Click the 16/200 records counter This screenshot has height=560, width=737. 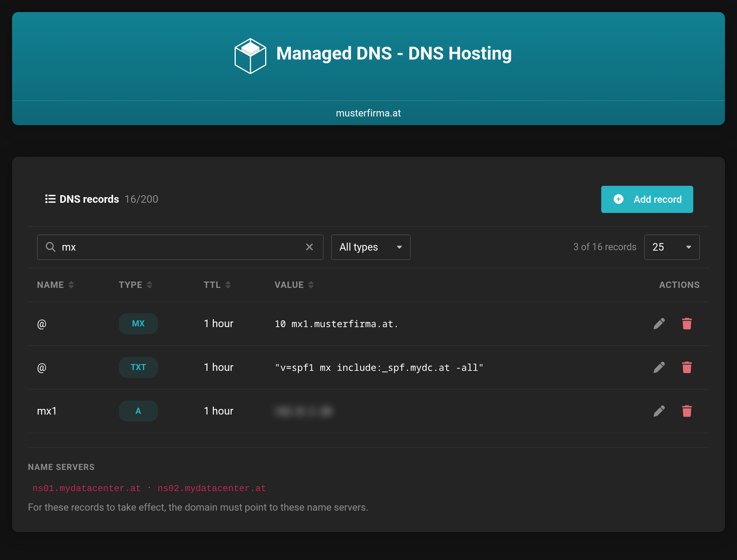(x=141, y=199)
